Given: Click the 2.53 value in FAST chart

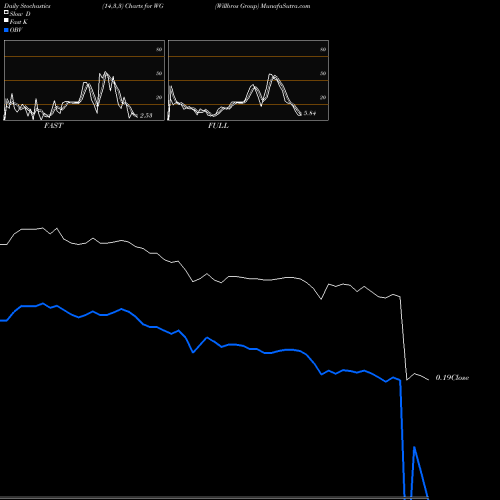Looking at the screenshot, I should pos(146,115).
